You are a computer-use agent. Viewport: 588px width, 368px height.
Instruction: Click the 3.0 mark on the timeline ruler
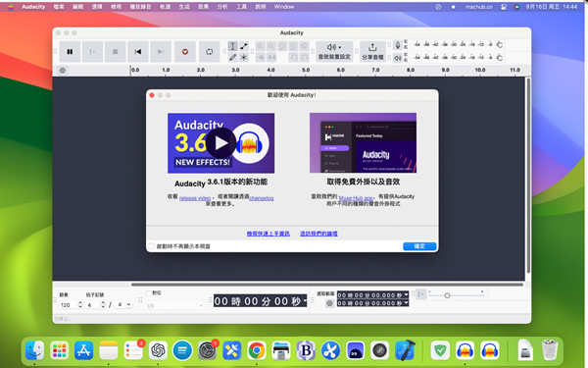[235, 70]
